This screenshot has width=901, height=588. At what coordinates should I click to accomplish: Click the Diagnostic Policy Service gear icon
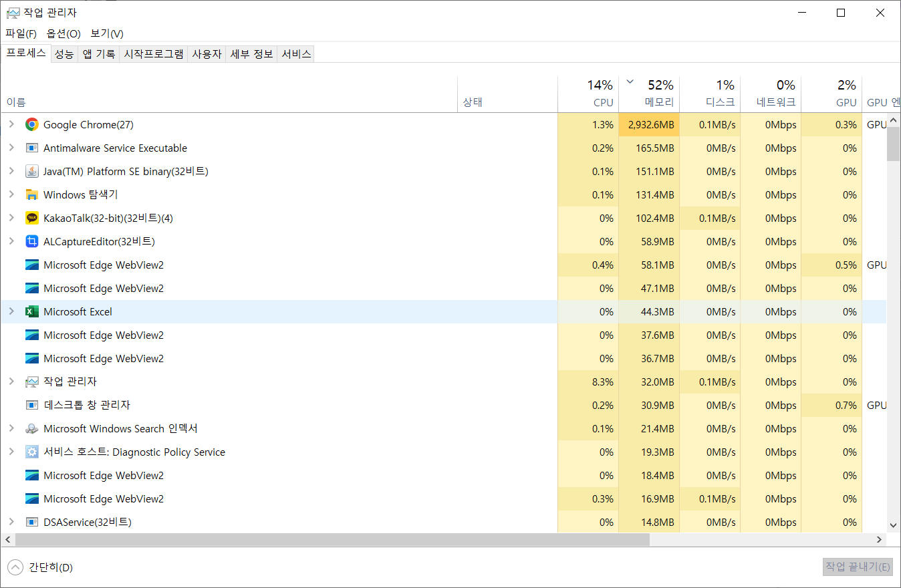coord(31,452)
